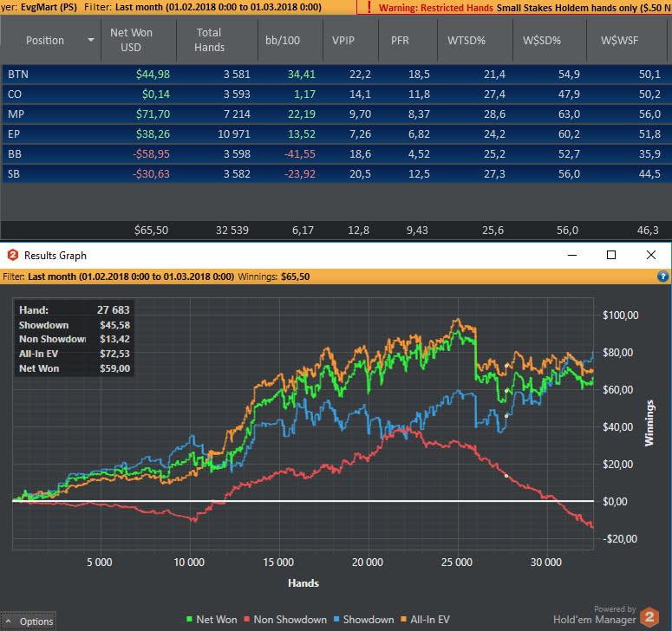Viewport: 672px width, 631px height.
Task: Click the Winnings $65,50 label in graph bar
Action: 273,276
